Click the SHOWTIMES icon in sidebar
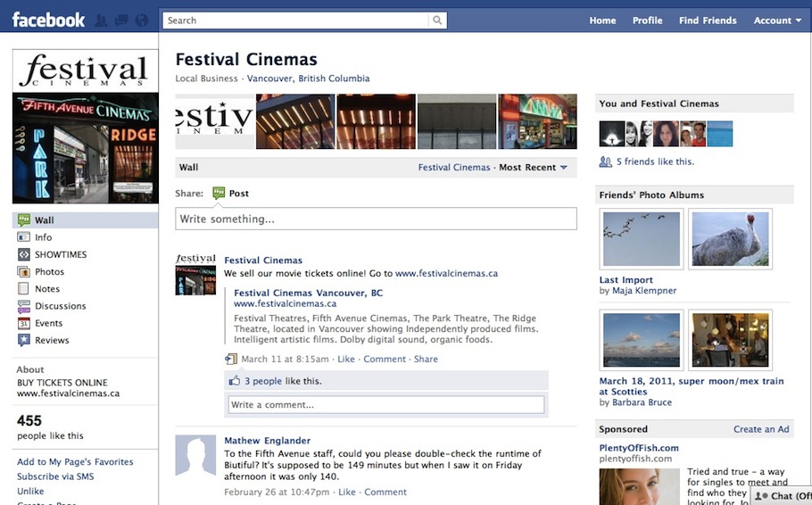The image size is (812, 505). (24, 254)
